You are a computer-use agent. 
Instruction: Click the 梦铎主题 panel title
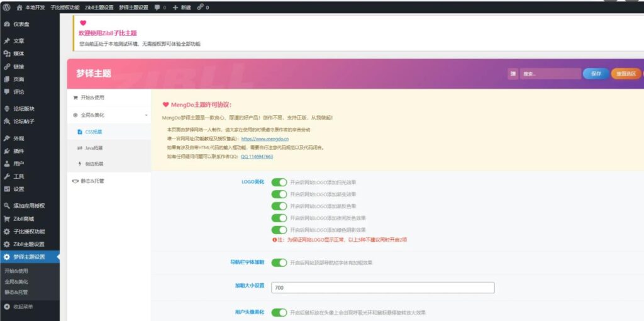point(93,74)
